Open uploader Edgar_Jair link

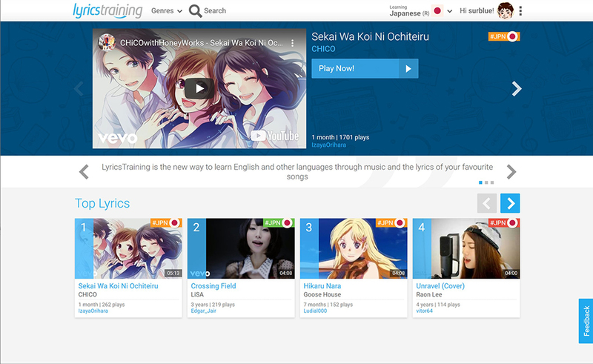(203, 311)
